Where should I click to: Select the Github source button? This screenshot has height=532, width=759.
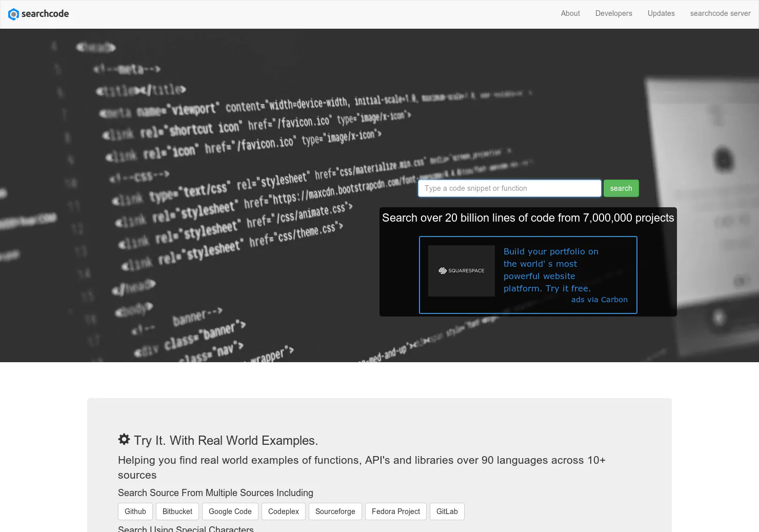pyautogui.click(x=135, y=511)
